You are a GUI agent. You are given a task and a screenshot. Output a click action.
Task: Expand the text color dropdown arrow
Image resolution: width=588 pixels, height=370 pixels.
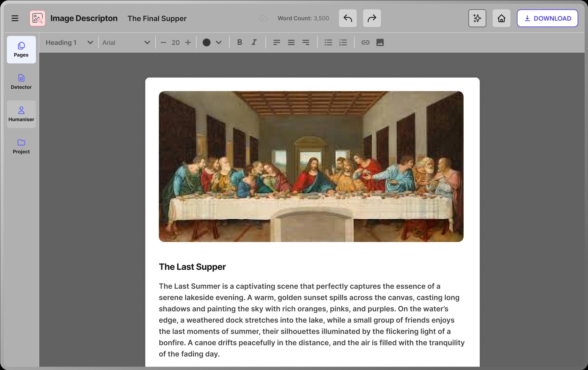(219, 42)
